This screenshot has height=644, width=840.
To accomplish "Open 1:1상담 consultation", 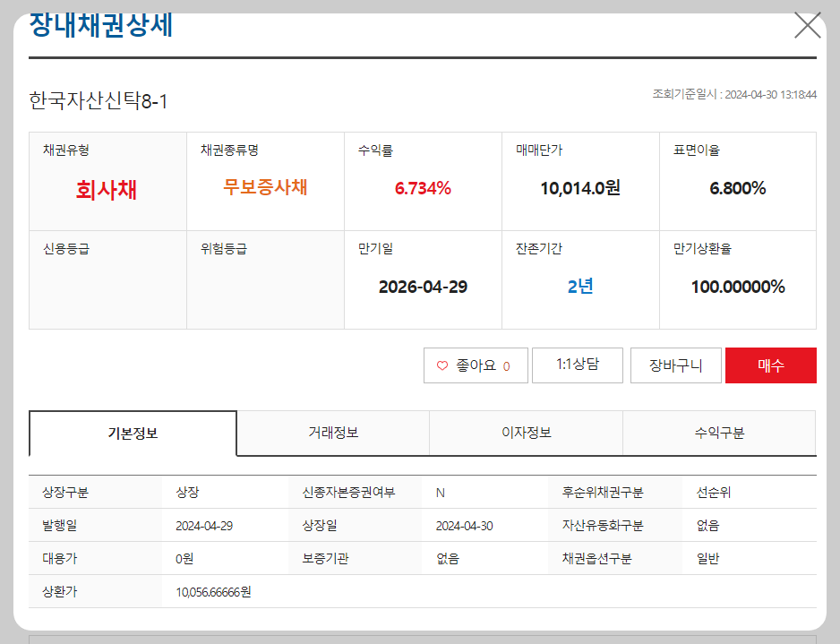I will pos(578,365).
